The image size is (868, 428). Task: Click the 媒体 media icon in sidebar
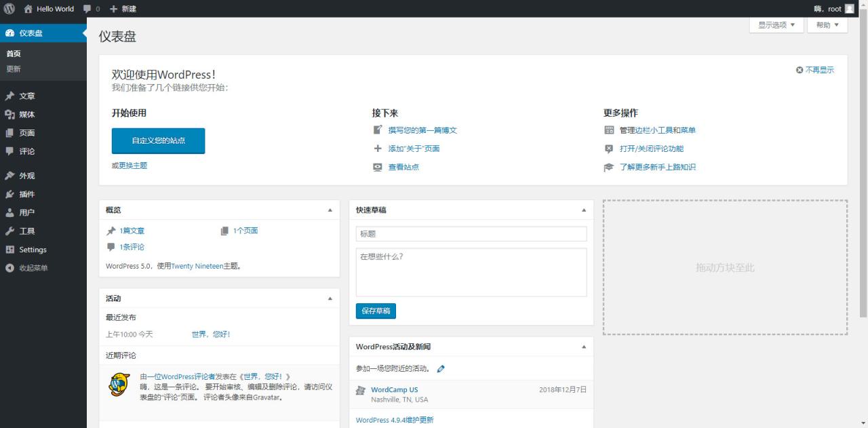pos(9,115)
